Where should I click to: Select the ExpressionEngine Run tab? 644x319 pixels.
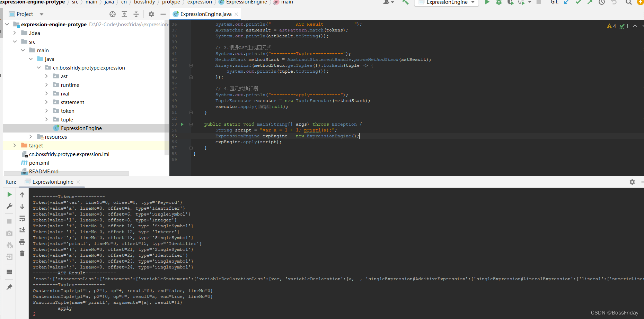(53, 182)
